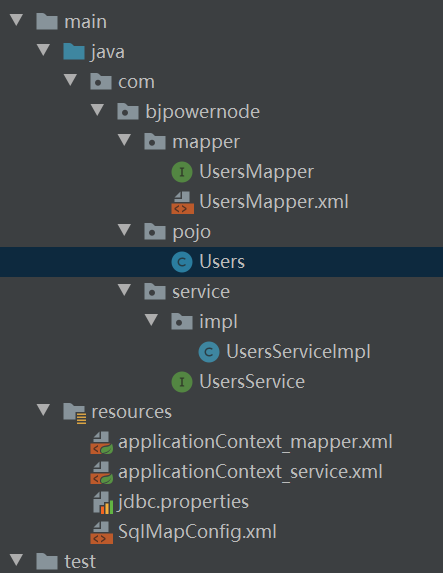Collapse the impl package arrow
This screenshot has width=443, height=573.
(152, 319)
